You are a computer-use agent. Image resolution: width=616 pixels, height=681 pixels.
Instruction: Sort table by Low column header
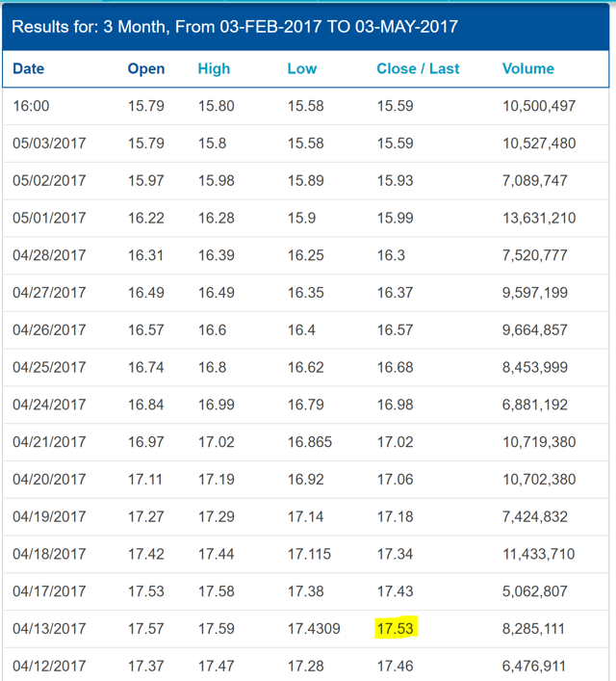301,68
